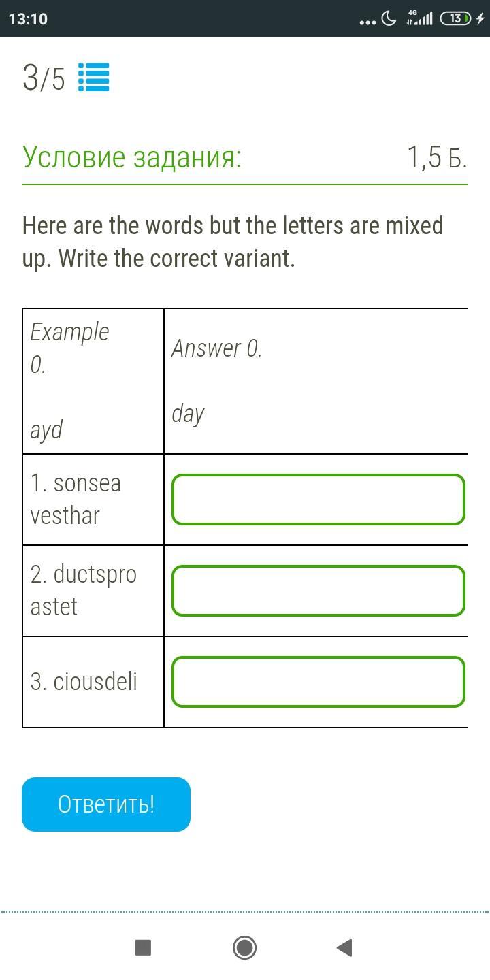Tap the three dots in status bar

pyautogui.click(x=367, y=22)
